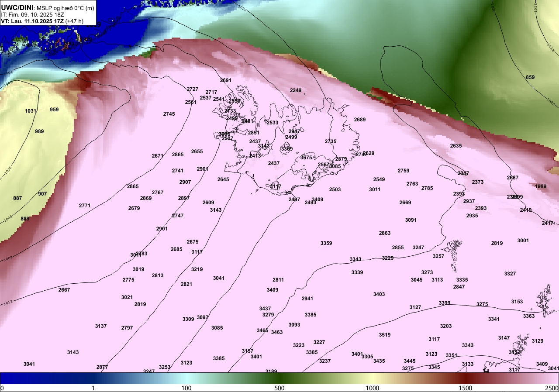Click the map value 1989
Viewport: 559px width, 392px height.
(x=541, y=186)
